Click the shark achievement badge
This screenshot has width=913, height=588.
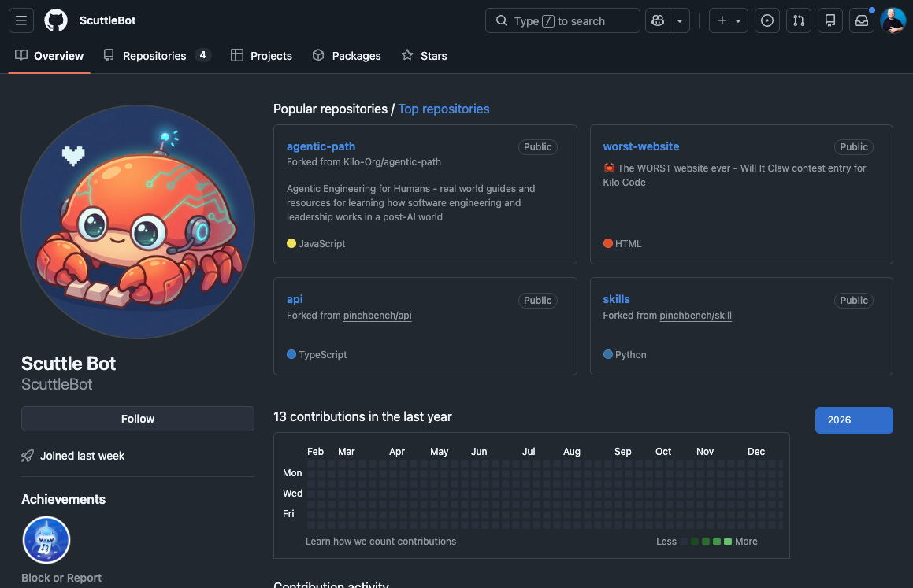point(46,540)
